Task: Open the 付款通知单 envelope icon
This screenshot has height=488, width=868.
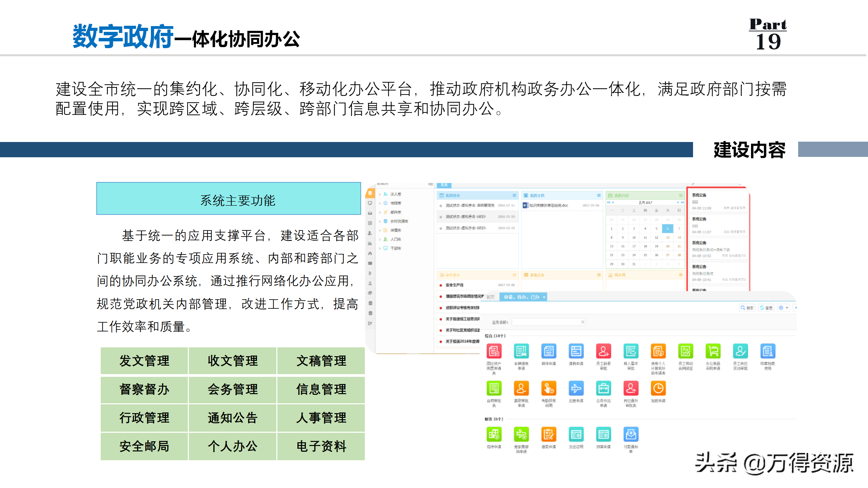Action: [631, 434]
